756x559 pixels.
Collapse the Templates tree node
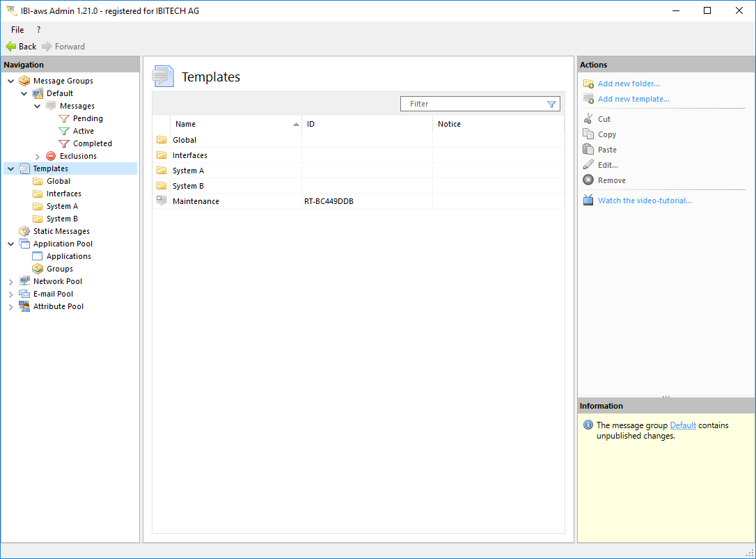click(10, 168)
